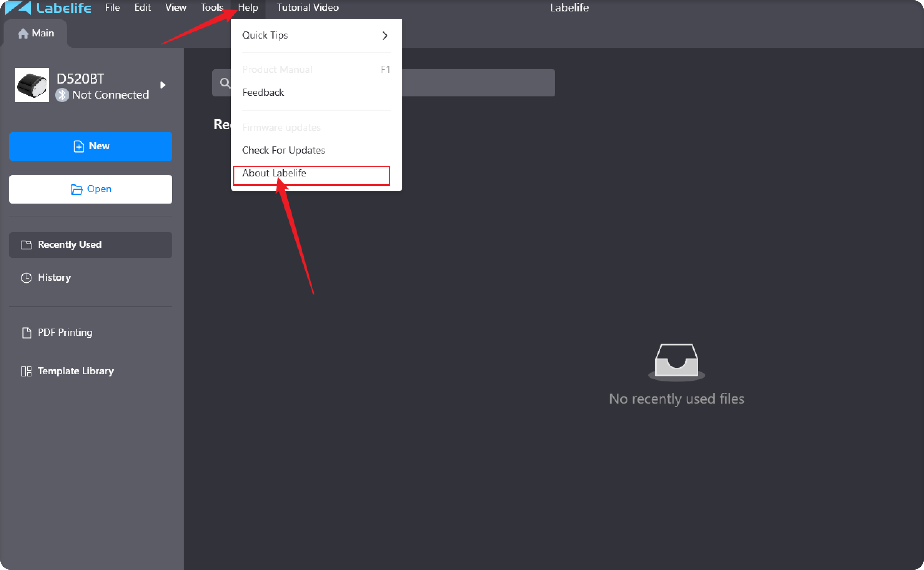Image resolution: width=924 pixels, height=570 pixels.
Task: Open the View menu
Action: coord(175,7)
